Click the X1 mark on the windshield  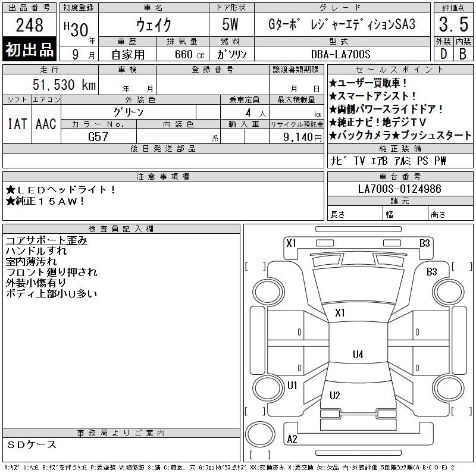340,313
